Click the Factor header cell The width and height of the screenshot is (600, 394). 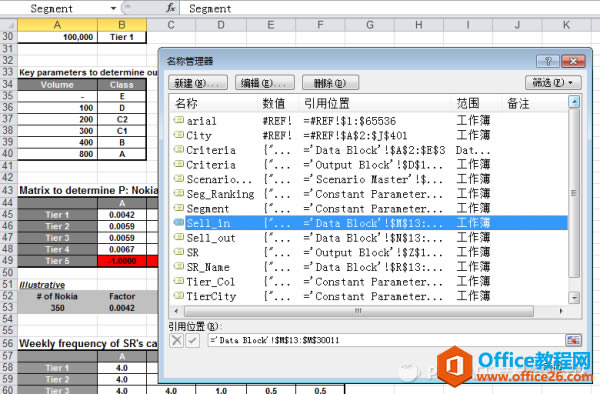tap(122, 296)
